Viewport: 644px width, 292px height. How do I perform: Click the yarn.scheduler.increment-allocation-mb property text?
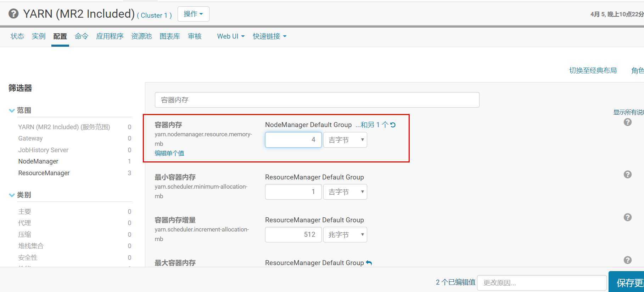pos(202,234)
